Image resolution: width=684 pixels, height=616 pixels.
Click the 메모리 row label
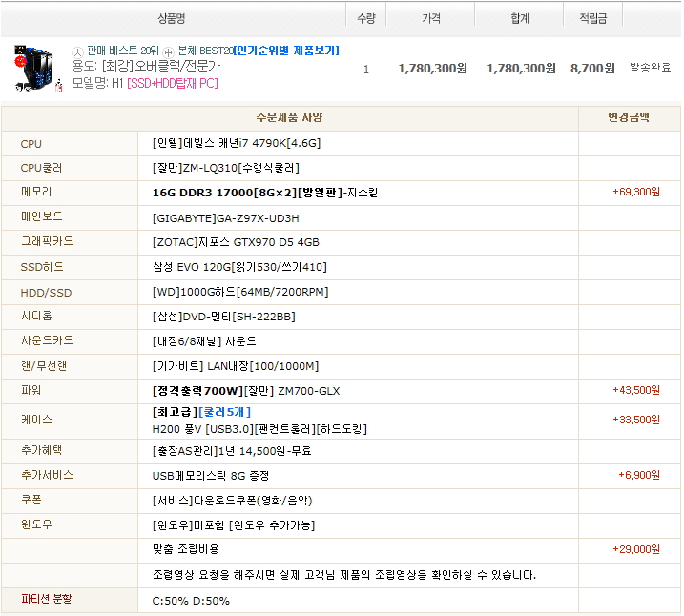tap(36, 192)
